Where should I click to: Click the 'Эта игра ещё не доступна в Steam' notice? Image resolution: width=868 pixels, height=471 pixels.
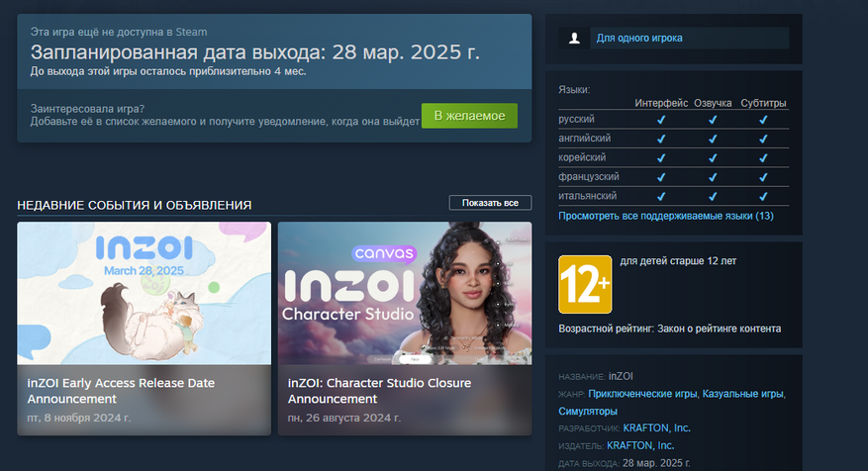(119, 32)
